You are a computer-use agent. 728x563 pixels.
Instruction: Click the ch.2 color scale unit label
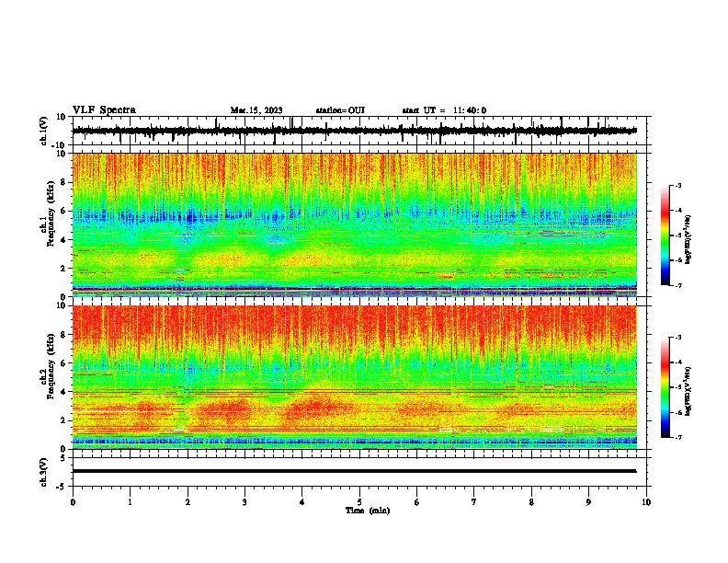point(688,391)
